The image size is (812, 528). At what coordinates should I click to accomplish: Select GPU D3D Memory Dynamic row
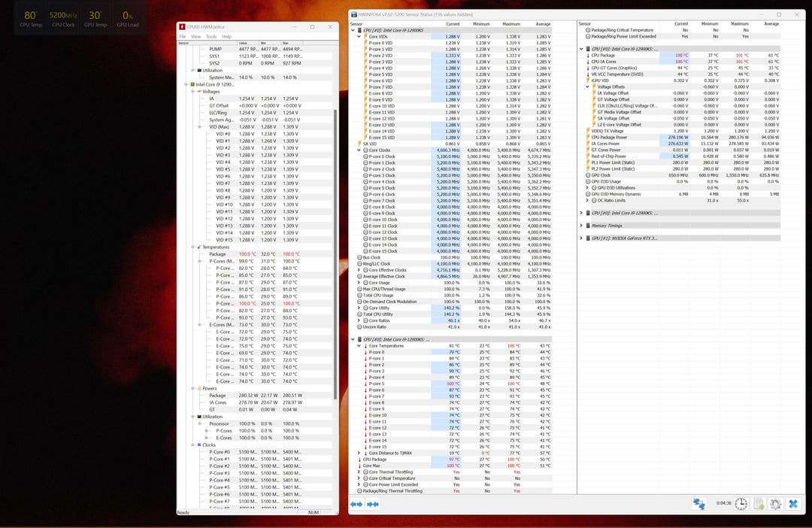680,194
